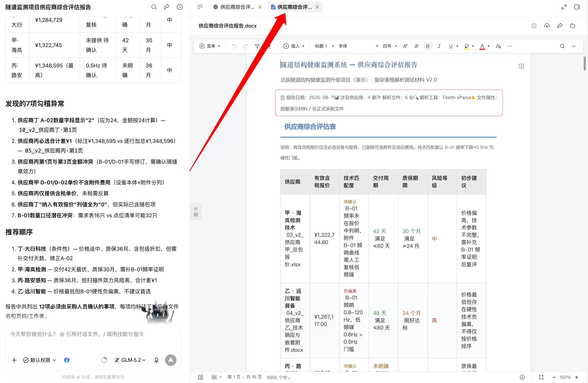
Task: Enter fullscreen view from status bar
Action: point(541,377)
